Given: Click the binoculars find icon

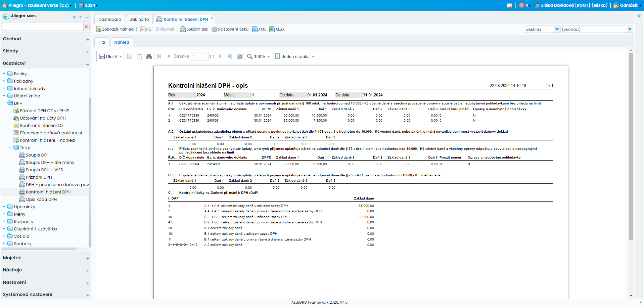Looking at the screenshot, I should (149, 56).
